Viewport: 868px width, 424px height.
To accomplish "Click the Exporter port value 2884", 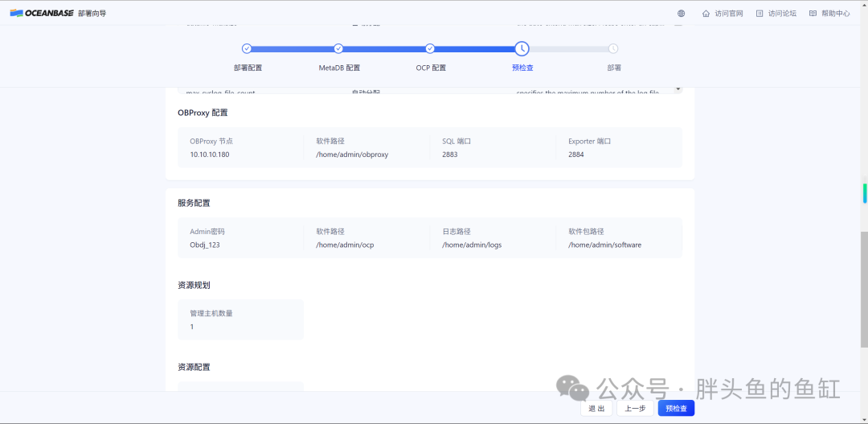I will click(x=575, y=154).
